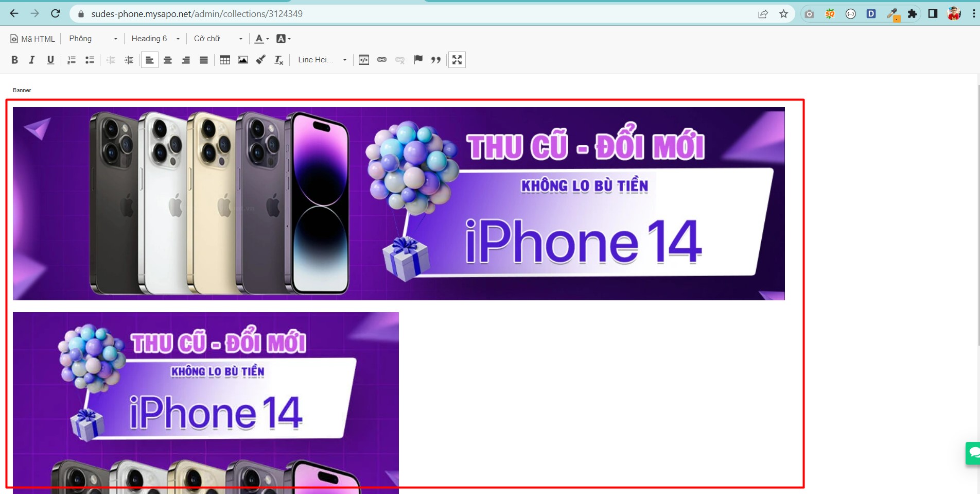Toggle fullscreen editor mode
980x494 pixels.
tap(457, 60)
